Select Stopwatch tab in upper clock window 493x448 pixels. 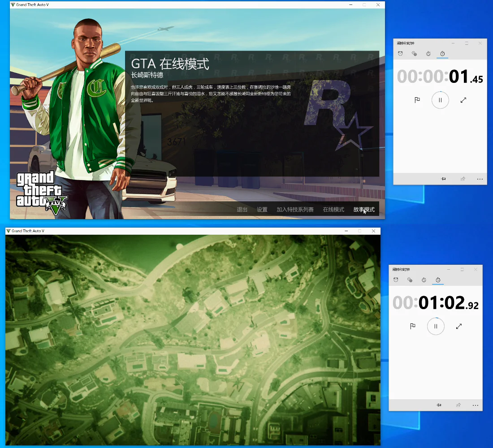(442, 54)
